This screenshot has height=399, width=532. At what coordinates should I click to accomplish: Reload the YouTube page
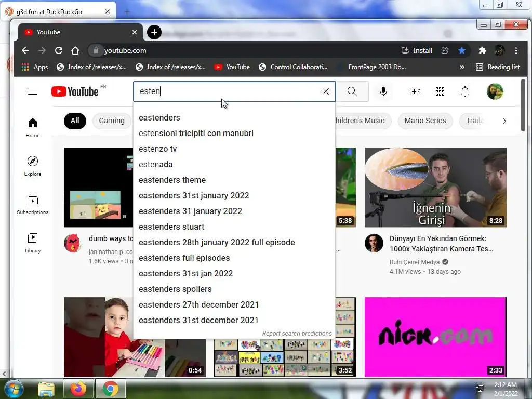(59, 50)
